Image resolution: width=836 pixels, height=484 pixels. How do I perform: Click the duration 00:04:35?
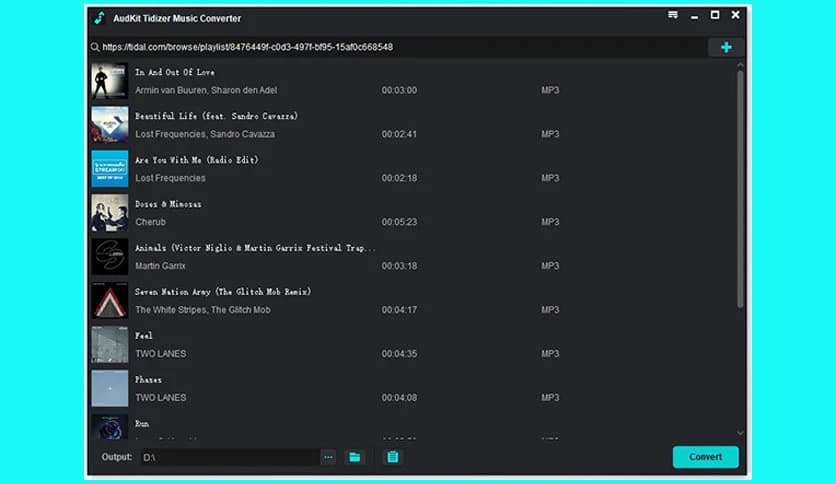(x=399, y=353)
